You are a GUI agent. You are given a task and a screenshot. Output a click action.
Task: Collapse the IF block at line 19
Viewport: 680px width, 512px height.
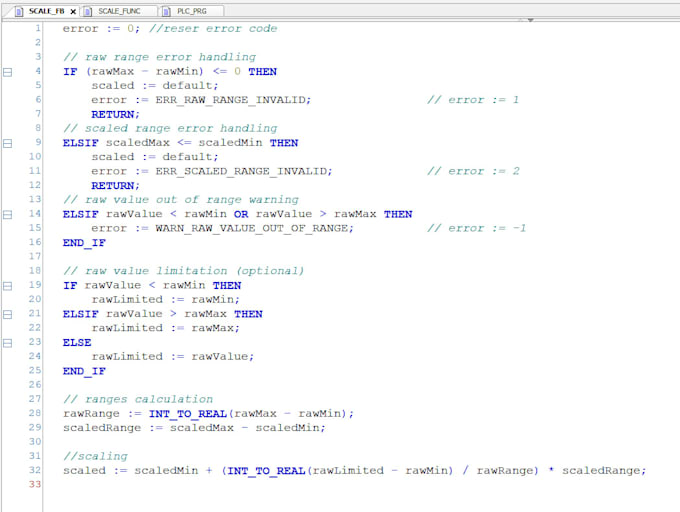pyautogui.click(x=7, y=286)
